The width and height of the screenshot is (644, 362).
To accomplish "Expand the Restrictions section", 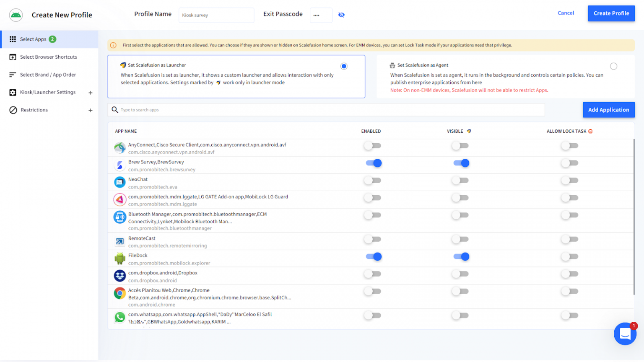I will (x=90, y=110).
